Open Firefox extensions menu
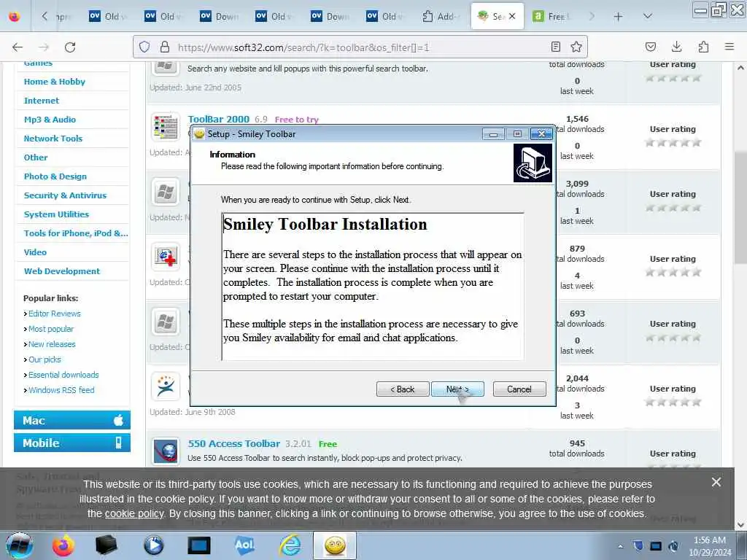 pyautogui.click(x=703, y=47)
